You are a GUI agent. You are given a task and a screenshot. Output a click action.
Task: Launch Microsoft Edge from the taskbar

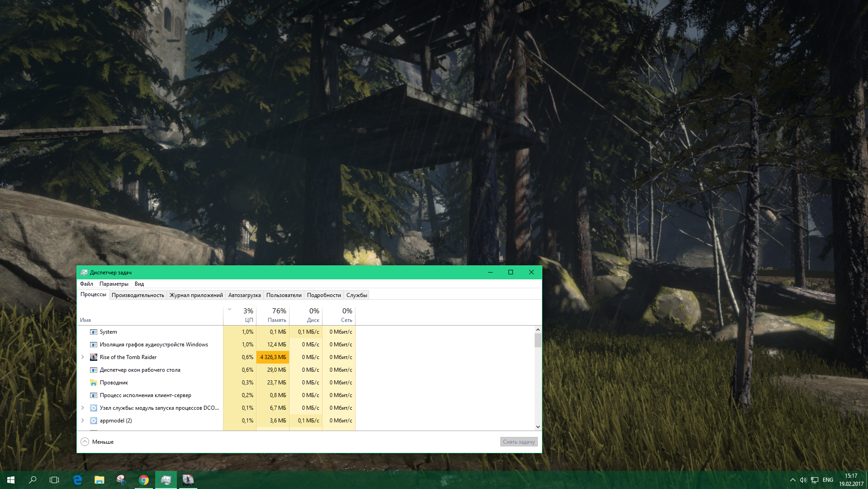coord(78,480)
